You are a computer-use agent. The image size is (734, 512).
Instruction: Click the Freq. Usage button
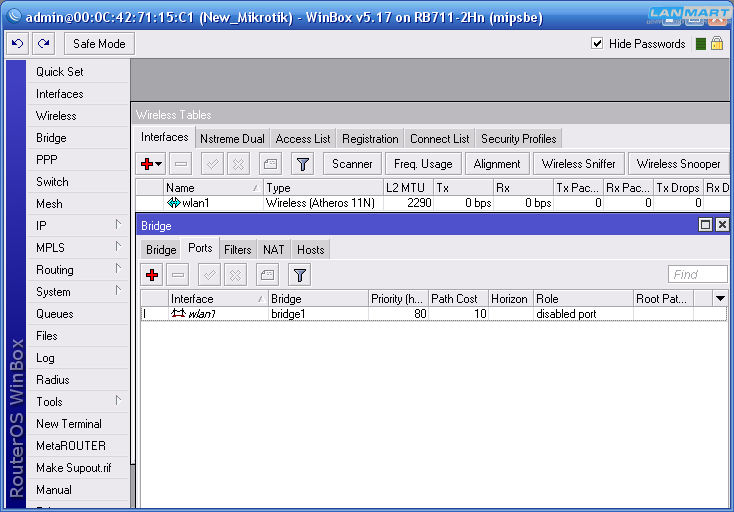[423, 164]
